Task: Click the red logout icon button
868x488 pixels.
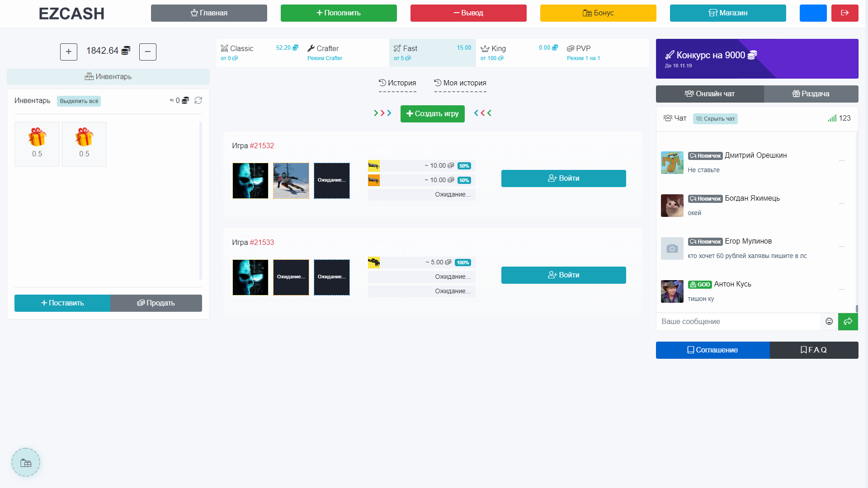Action: 844,13
